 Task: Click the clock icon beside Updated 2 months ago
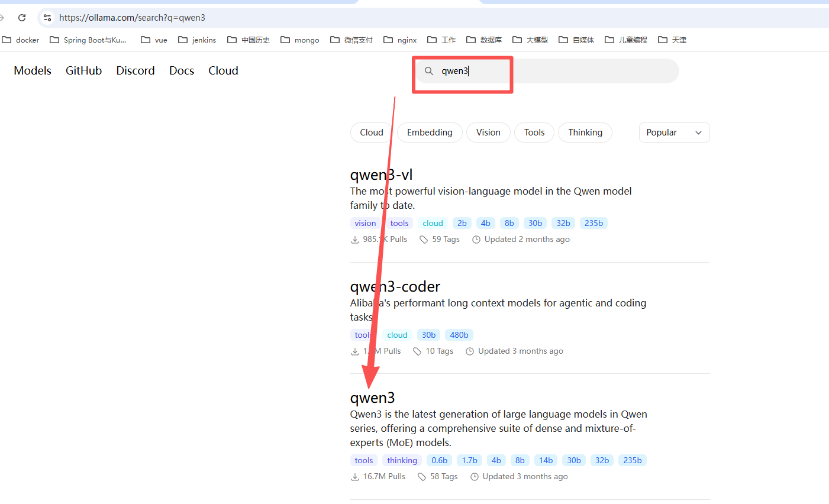pos(476,240)
